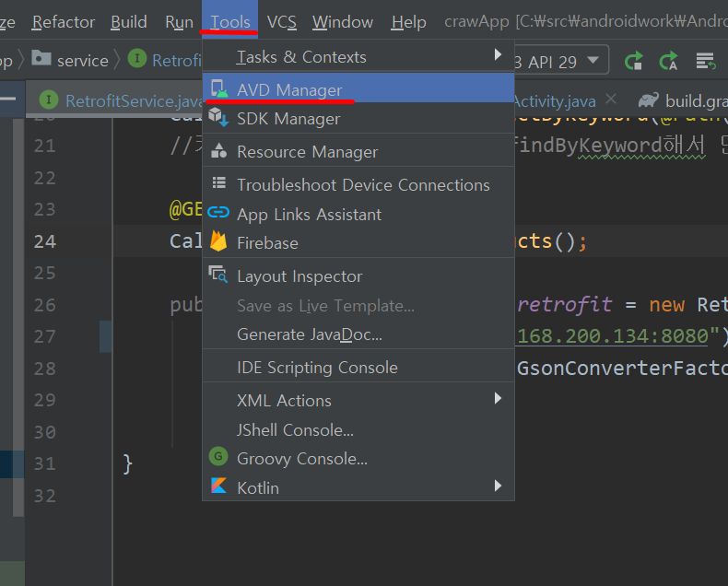Open the Build menu
This screenshot has height=586, width=728.
pyautogui.click(x=129, y=22)
